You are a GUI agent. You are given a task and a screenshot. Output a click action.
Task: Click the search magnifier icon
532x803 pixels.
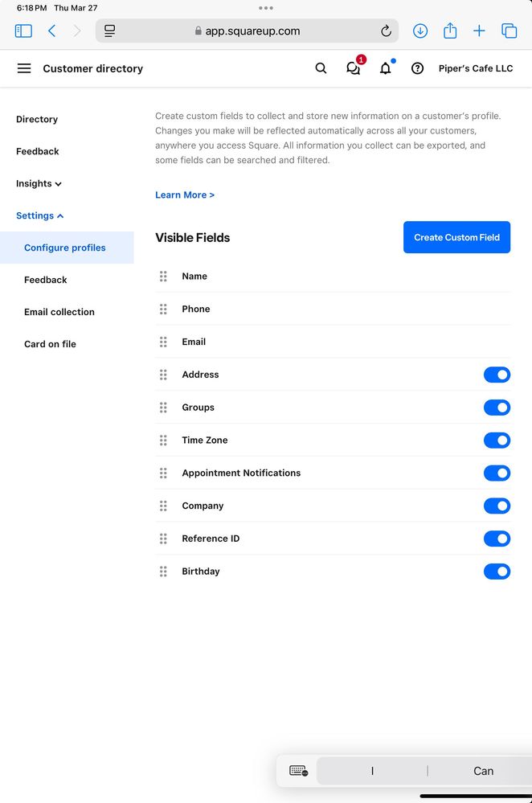[x=321, y=68]
